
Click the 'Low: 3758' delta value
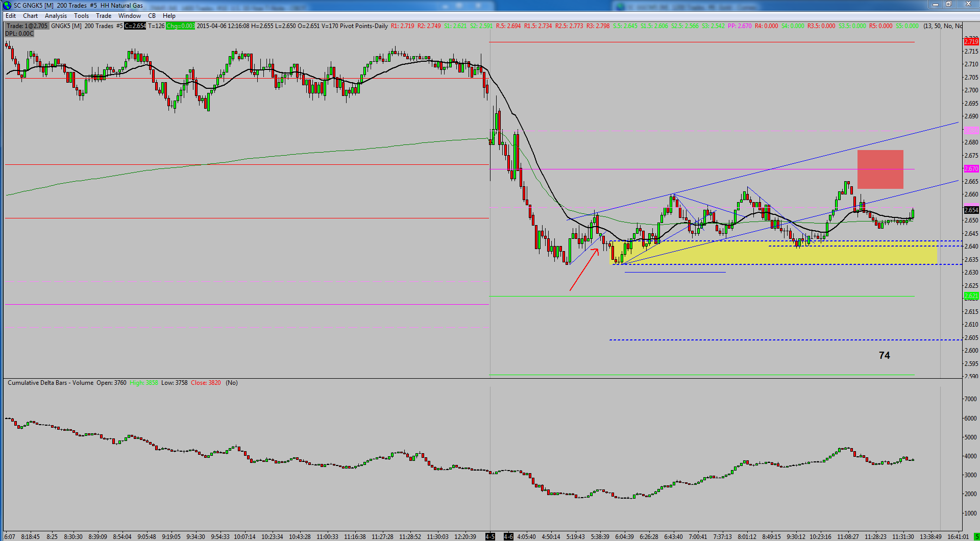tap(175, 383)
